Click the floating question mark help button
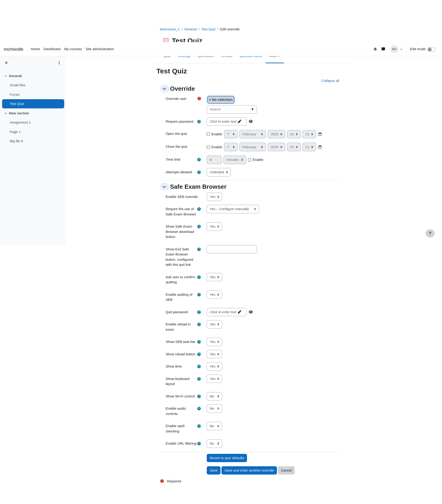 point(430,234)
